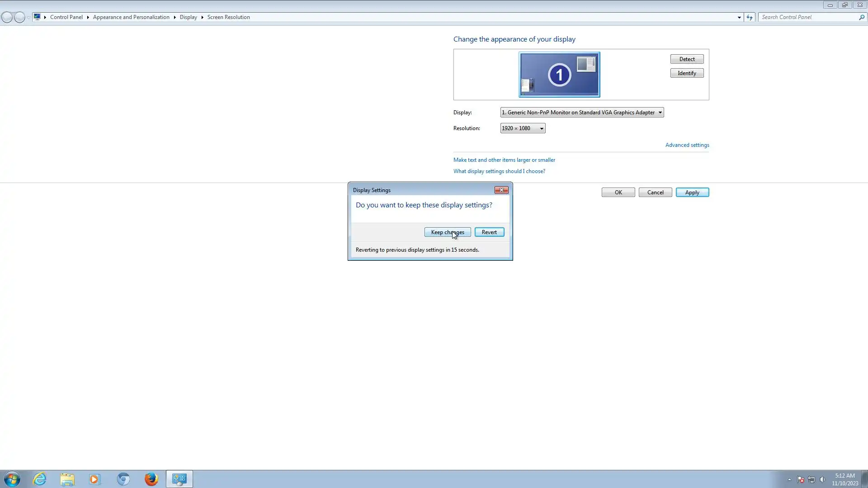This screenshot has height=488, width=868.
Task: Open the Resolution dropdown
Action: 523,128
